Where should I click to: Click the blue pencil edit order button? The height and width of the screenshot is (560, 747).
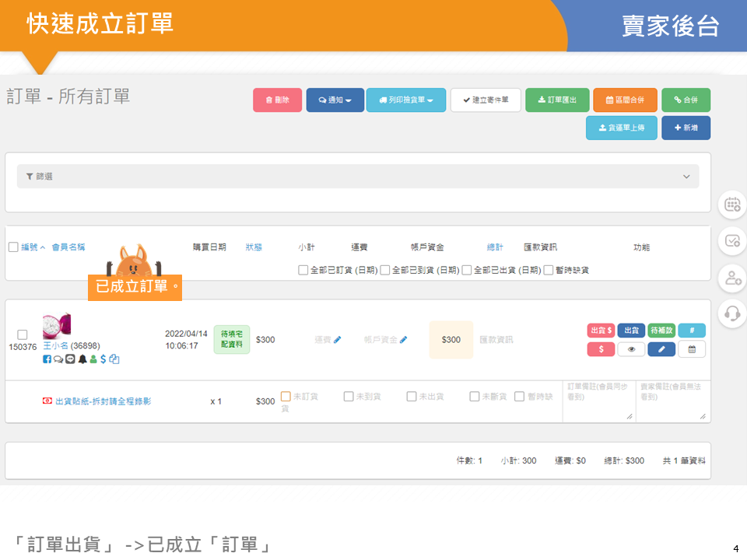pyautogui.click(x=661, y=349)
